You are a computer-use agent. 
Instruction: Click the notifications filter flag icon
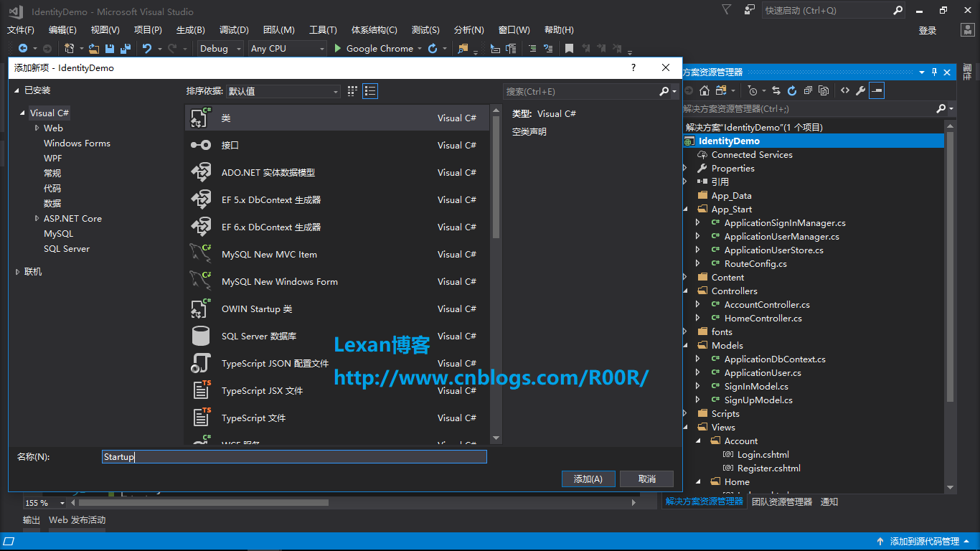727,10
